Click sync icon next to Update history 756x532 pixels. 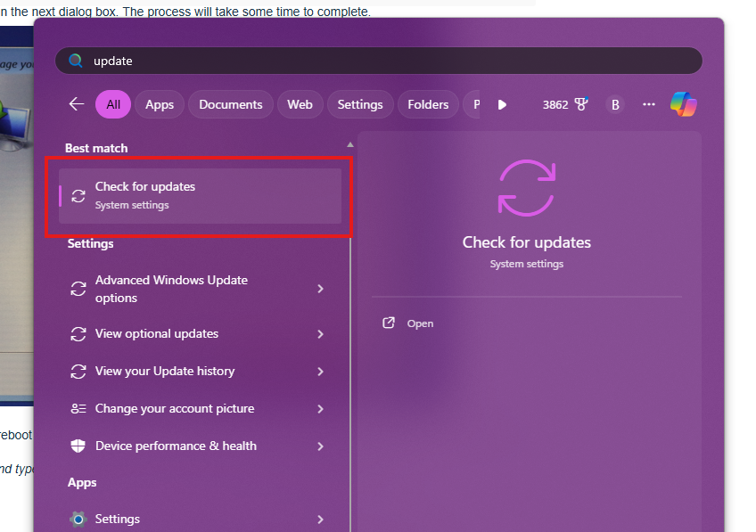(x=78, y=372)
